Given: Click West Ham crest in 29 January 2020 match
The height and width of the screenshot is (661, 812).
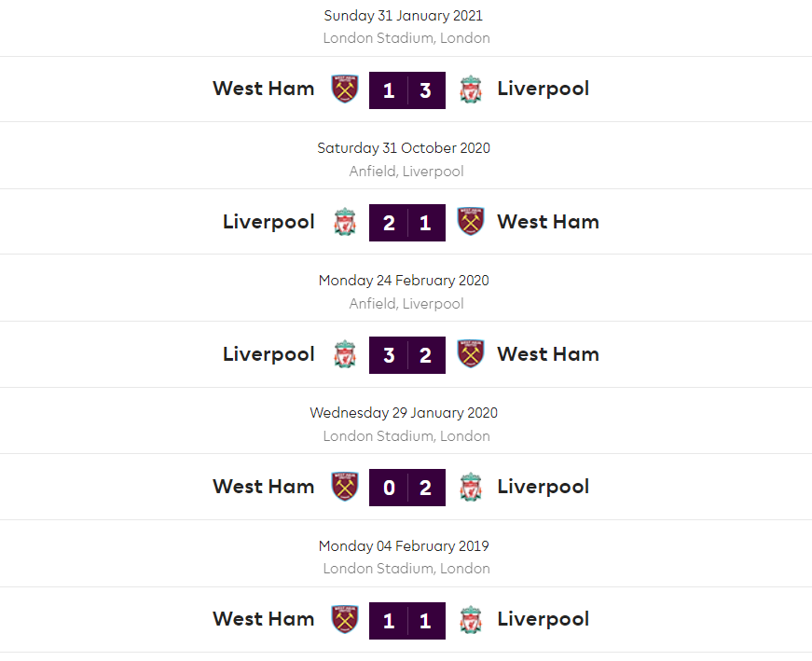Looking at the screenshot, I should [345, 487].
